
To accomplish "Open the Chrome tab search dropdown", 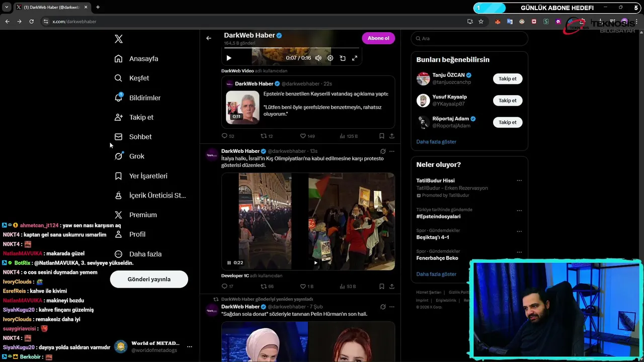I will 7,7.
